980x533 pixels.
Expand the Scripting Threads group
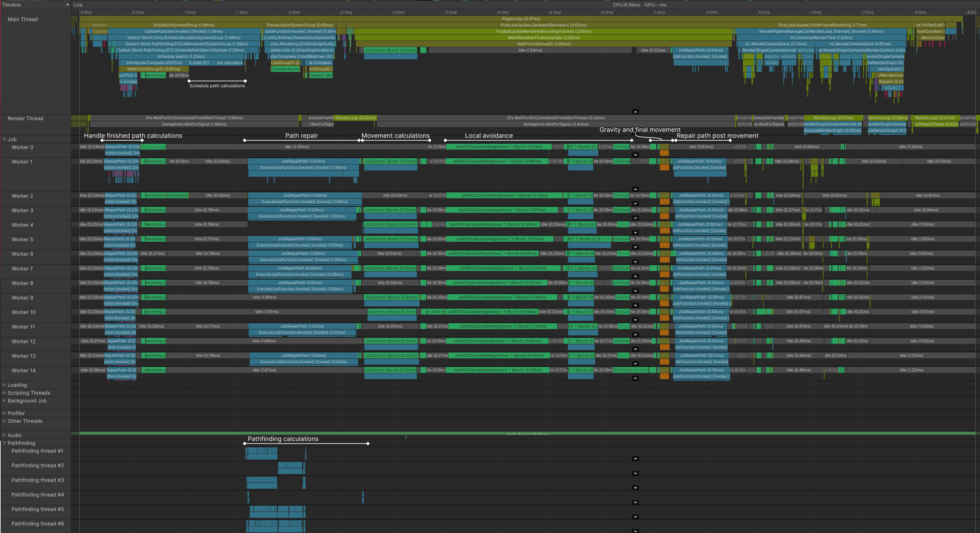point(4,392)
